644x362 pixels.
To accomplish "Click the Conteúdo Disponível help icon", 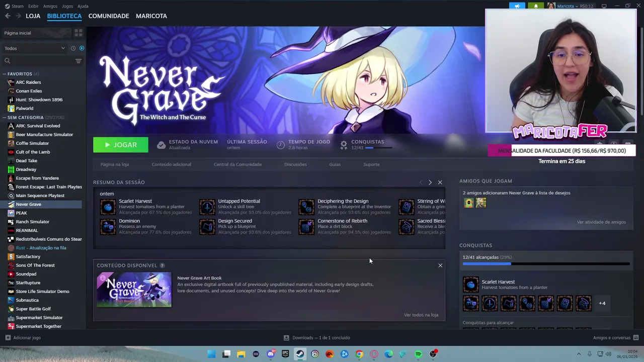I will click(x=162, y=265).
